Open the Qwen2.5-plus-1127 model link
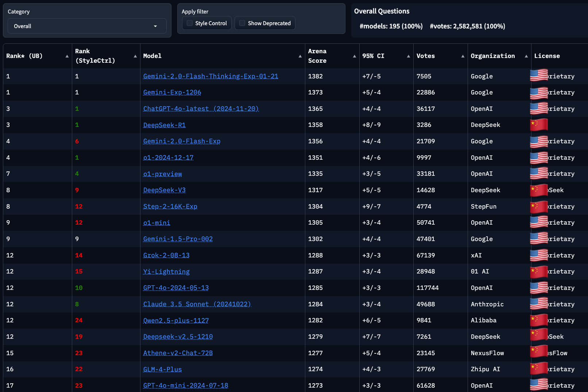 coord(176,321)
